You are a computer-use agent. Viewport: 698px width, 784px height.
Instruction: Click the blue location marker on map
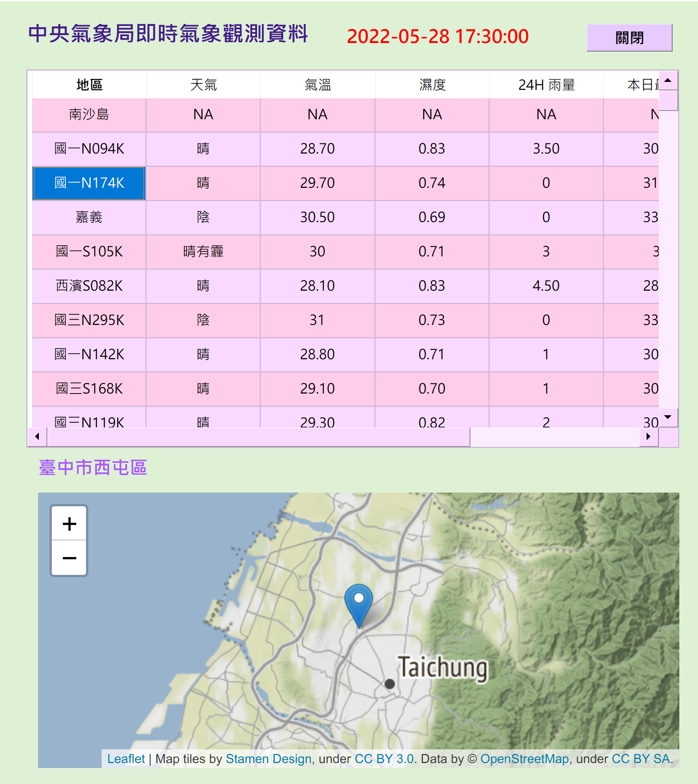[358, 603]
